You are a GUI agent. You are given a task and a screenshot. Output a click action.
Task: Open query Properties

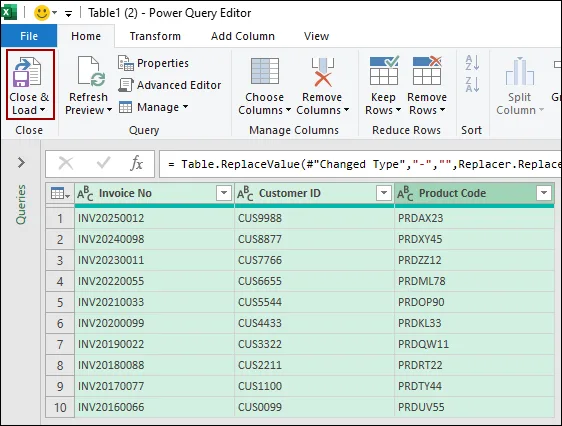[153, 63]
